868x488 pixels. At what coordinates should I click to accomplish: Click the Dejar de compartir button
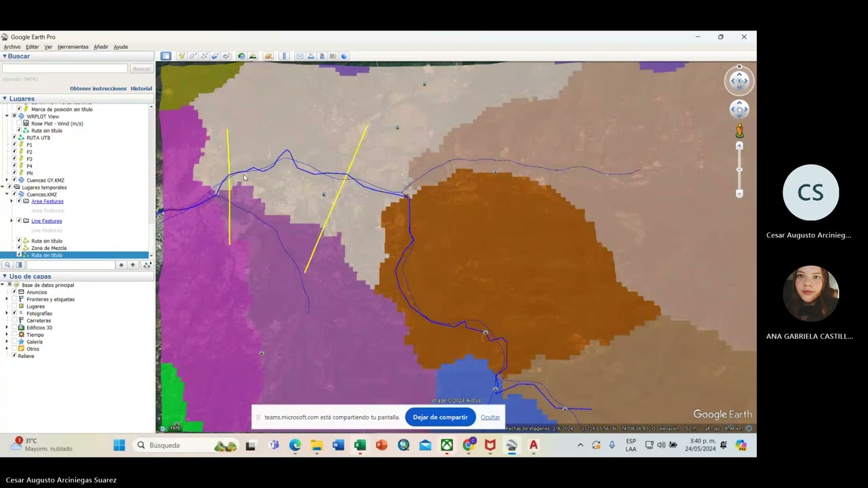[440, 417]
